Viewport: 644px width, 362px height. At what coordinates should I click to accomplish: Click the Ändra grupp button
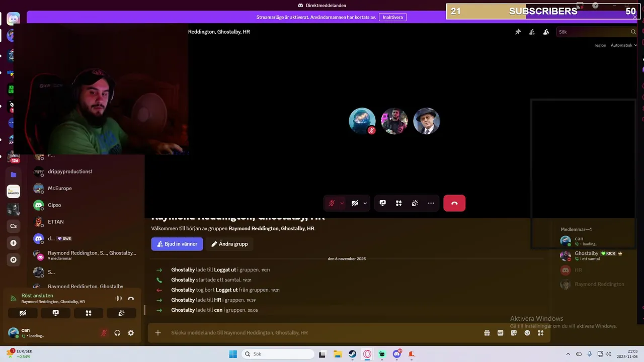229,244
